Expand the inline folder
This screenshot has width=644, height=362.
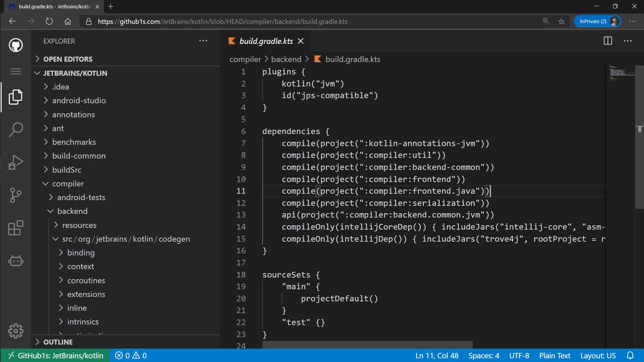pyautogui.click(x=126, y=308)
